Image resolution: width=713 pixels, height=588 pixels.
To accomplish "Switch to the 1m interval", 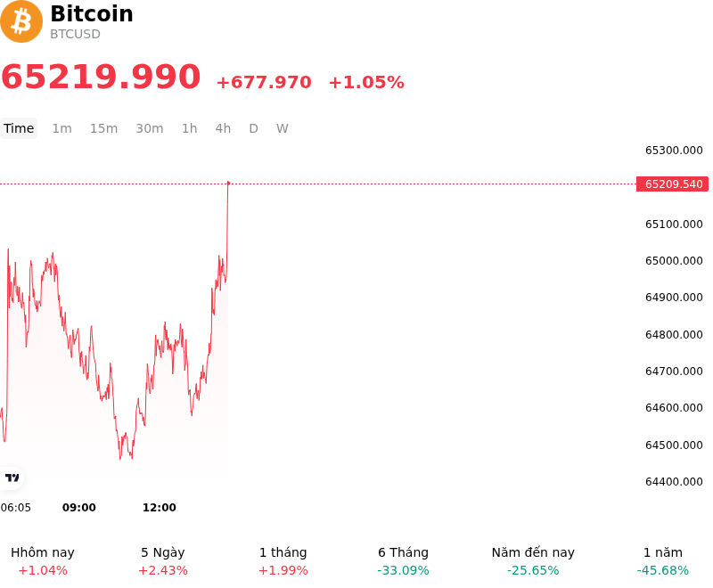I will [61, 128].
